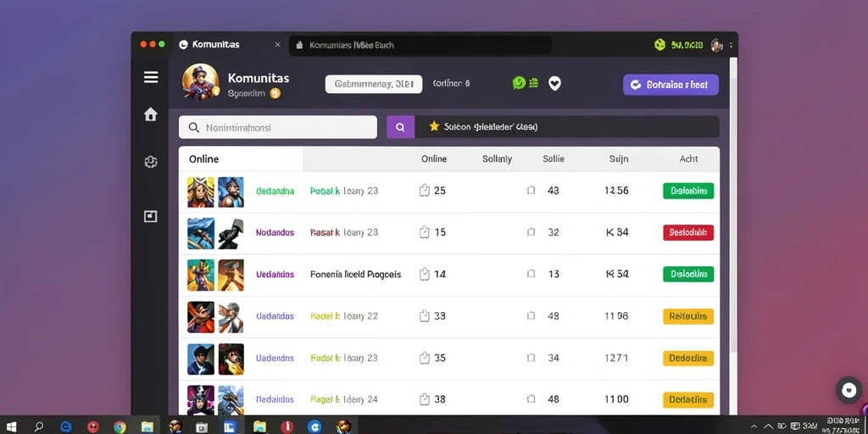The width and height of the screenshot is (868, 434).
Task: Click the like icon next to 25
Action: pyautogui.click(x=425, y=191)
